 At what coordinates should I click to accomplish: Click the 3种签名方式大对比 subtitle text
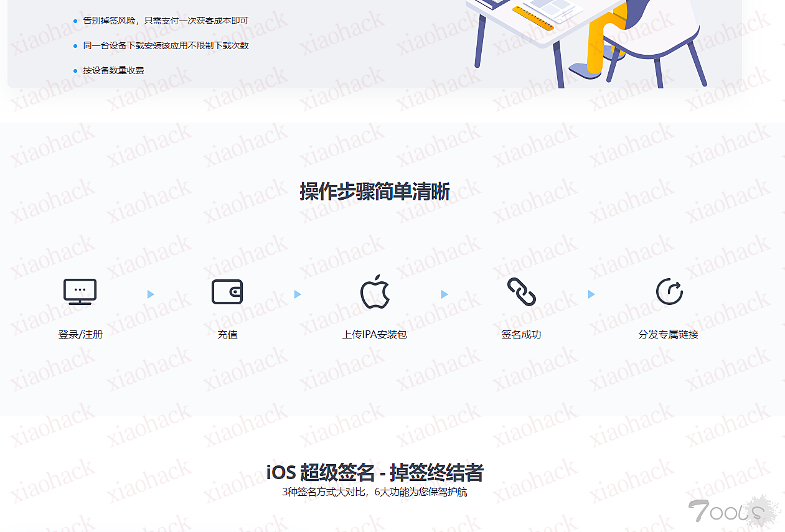(x=374, y=492)
